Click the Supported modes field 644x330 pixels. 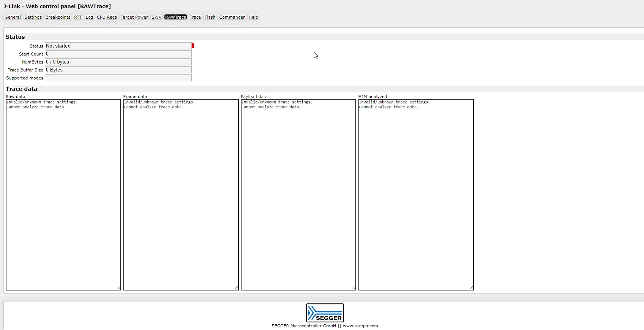[118, 78]
